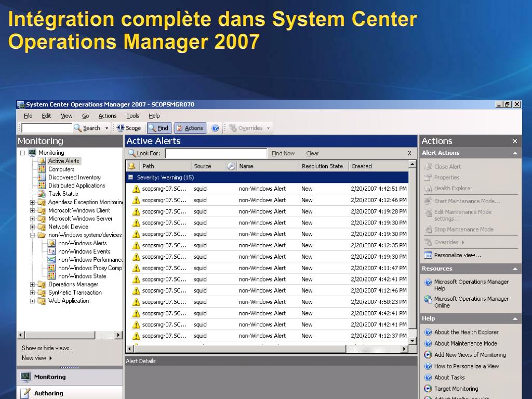Viewport: 532px width, 399px height.
Task: Switch to the Authoring workspace button
Action: point(70,393)
